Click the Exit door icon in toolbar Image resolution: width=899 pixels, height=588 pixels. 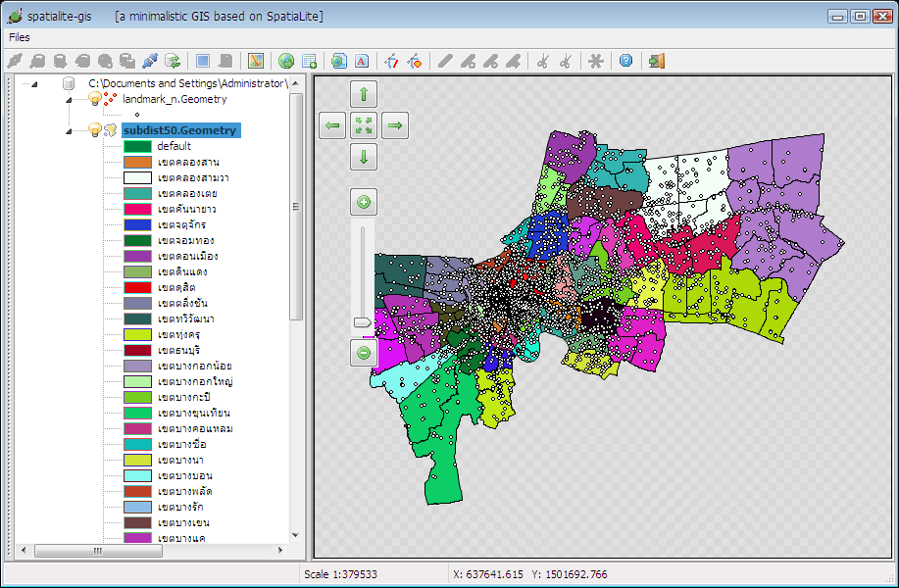click(657, 61)
